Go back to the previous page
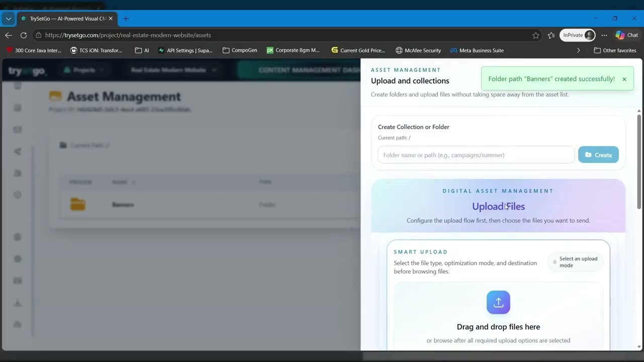 [x=9, y=35]
